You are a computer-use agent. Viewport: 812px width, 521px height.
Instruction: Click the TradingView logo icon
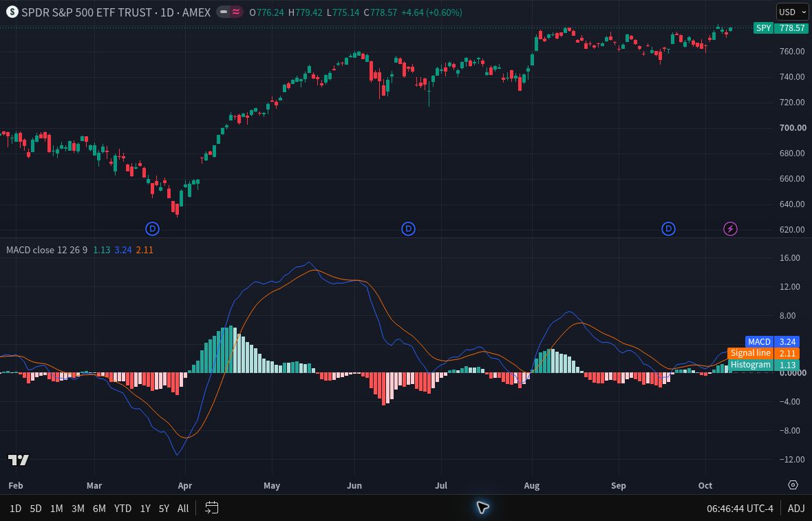coord(18,460)
